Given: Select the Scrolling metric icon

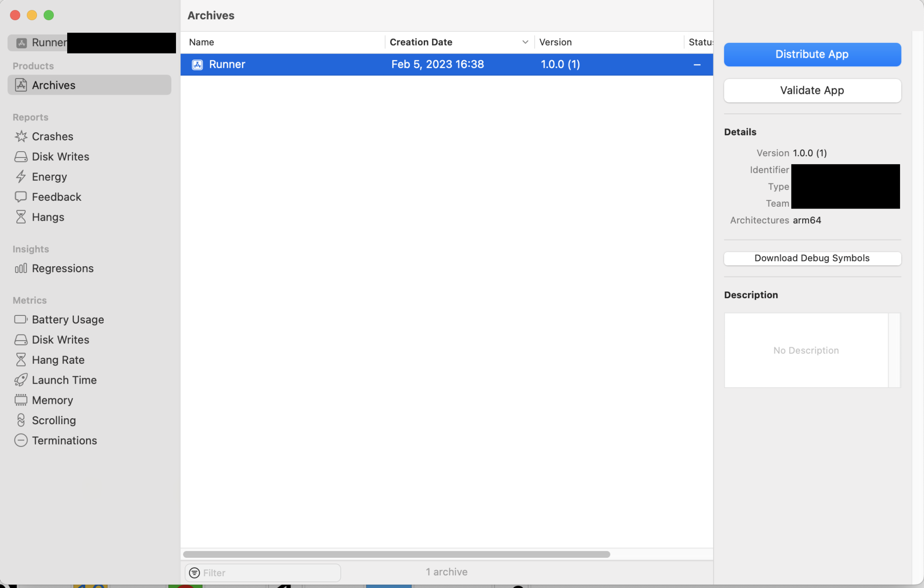Looking at the screenshot, I should (x=21, y=420).
